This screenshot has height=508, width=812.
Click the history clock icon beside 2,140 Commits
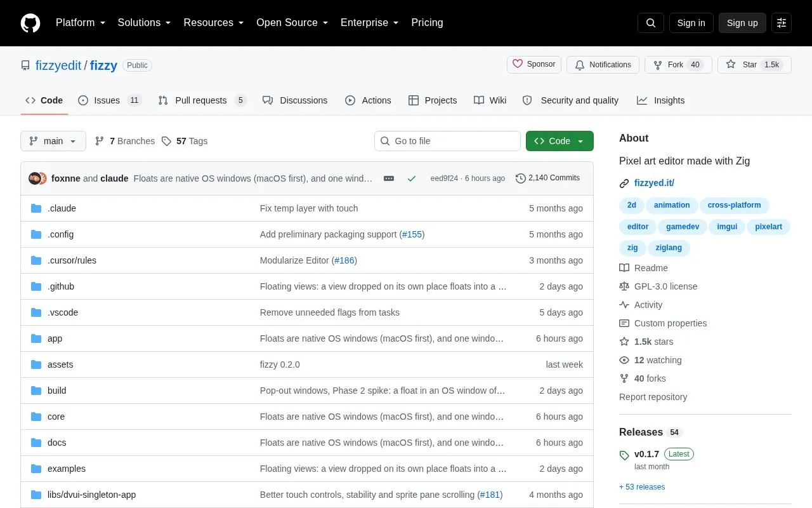[521, 178]
